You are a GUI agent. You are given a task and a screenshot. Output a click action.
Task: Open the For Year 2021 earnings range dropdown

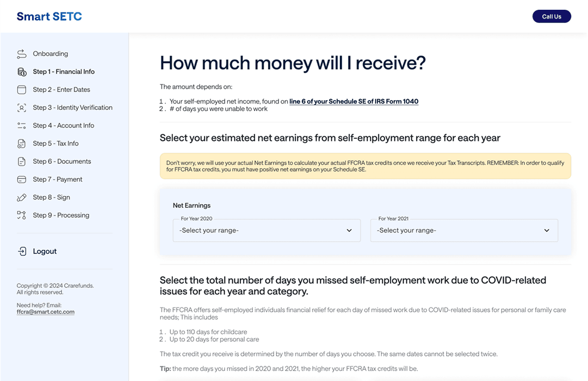(464, 230)
